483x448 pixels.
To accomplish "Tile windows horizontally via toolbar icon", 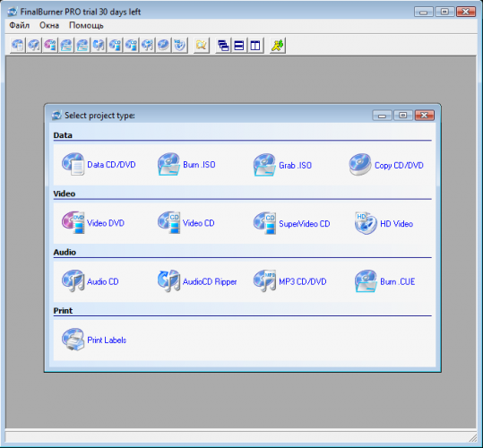I will pos(239,46).
